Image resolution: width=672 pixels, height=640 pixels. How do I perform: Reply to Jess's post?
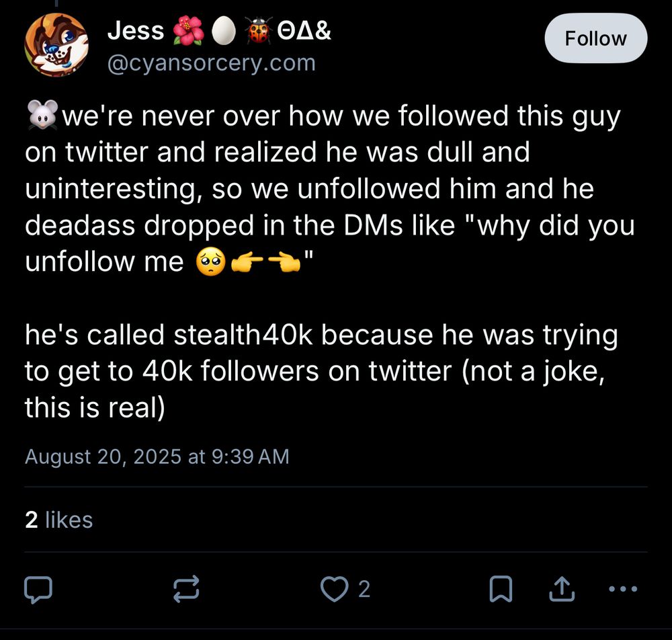click(38, 590)
